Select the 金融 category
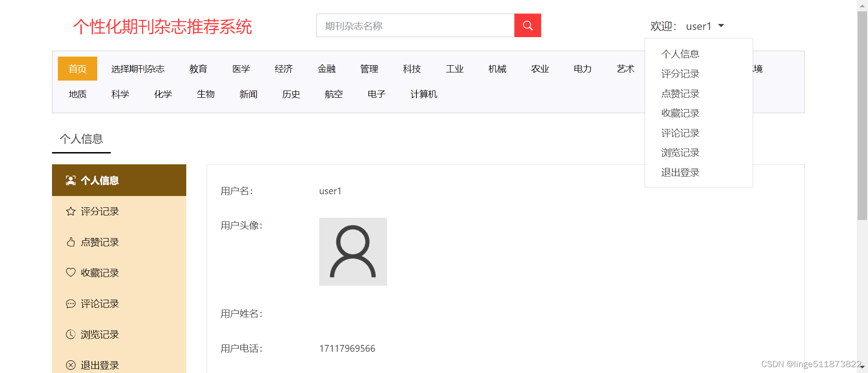Screen dimensions: 868x373 tap(326, 69)
